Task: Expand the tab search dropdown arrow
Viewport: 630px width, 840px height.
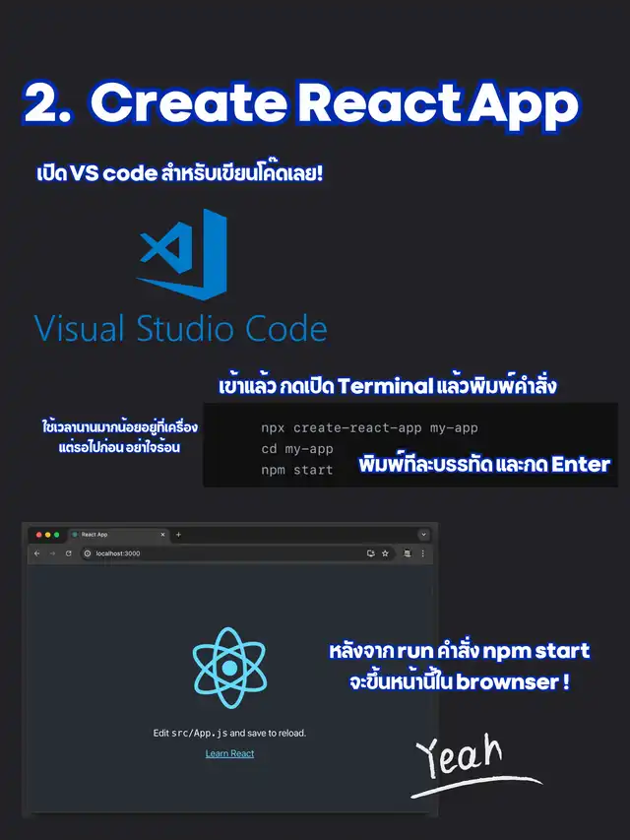Action: point(423,534)
